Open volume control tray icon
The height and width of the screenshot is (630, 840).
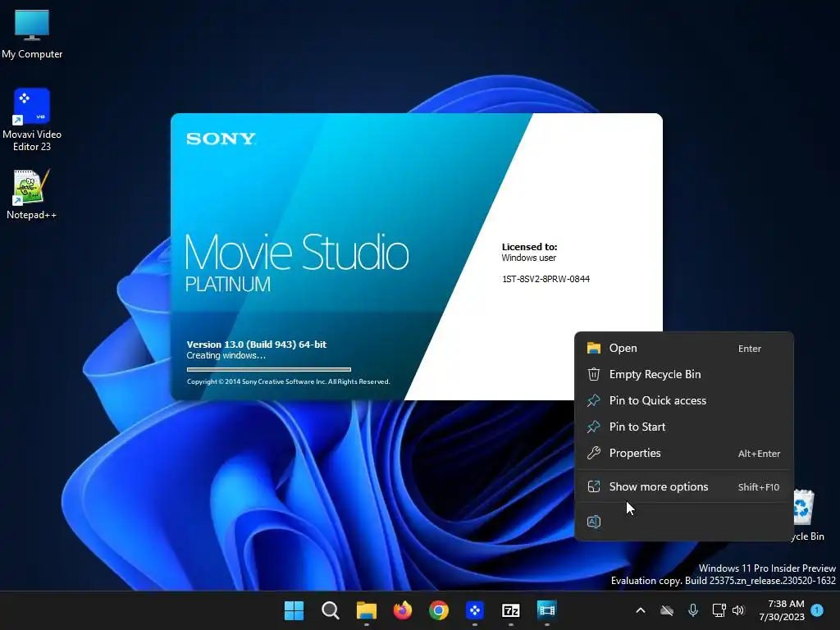(738, 610)
